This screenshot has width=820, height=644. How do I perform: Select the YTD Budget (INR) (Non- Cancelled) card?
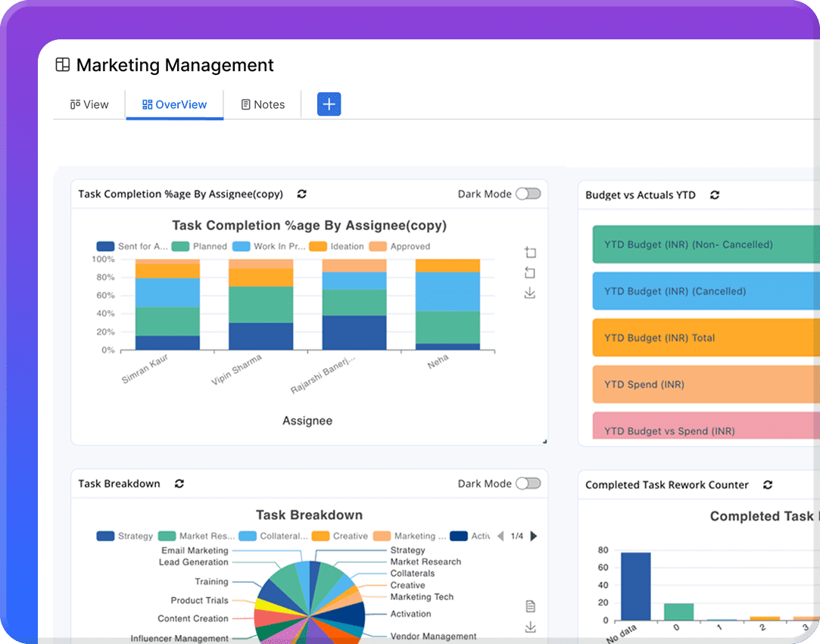click(706, 244)
